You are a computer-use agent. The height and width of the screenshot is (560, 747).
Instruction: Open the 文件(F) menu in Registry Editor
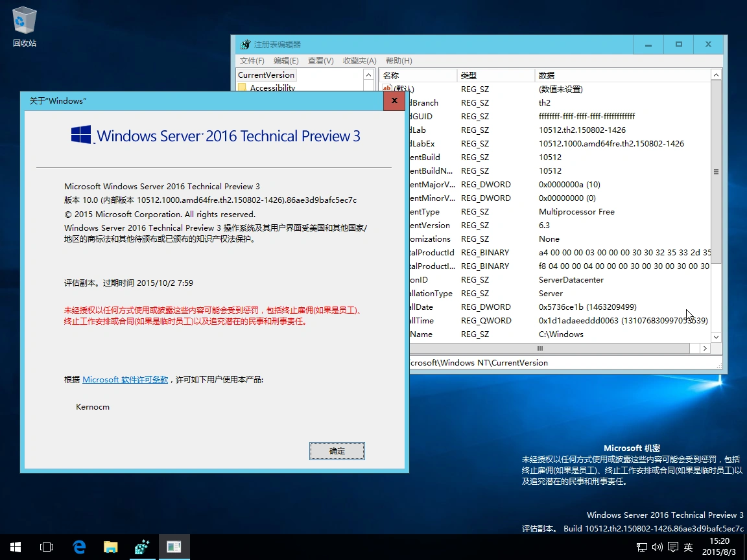252,60
